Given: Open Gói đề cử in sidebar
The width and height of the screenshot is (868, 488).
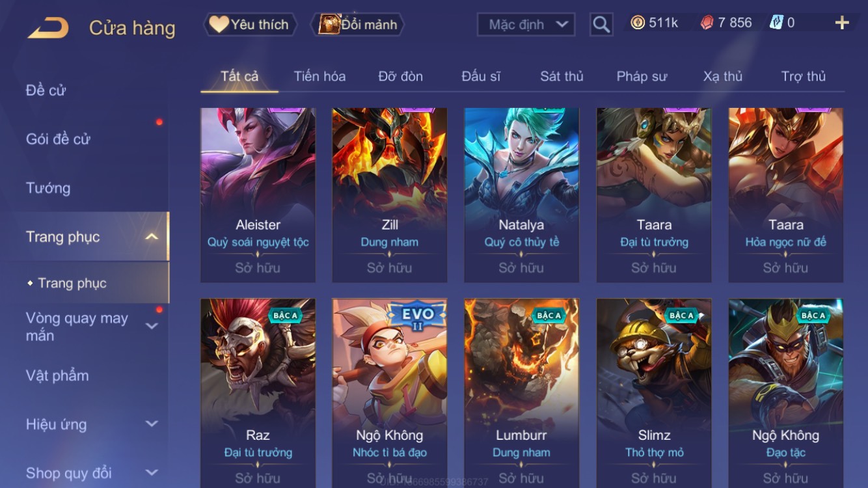Looking at the screenshot, I should click(x=58, y=139).
